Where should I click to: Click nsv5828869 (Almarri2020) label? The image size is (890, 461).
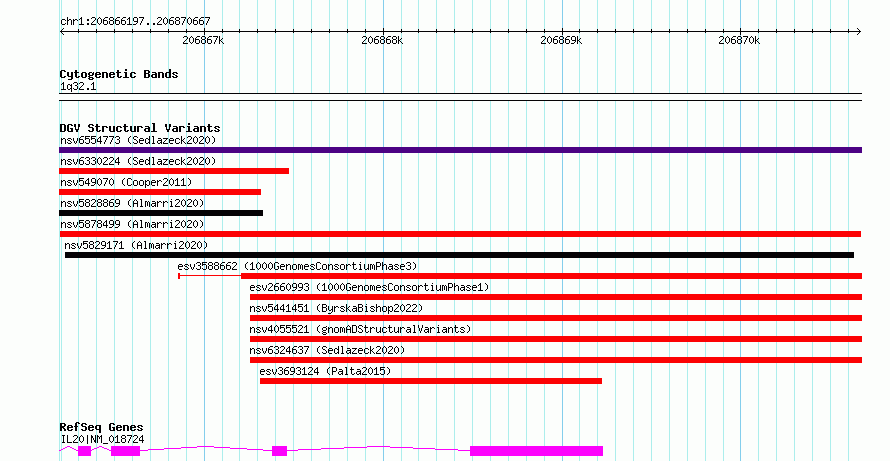(132, 203)
